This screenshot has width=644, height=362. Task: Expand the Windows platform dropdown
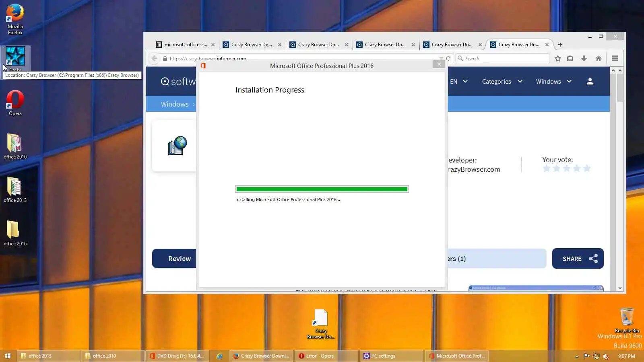(554, 81)
